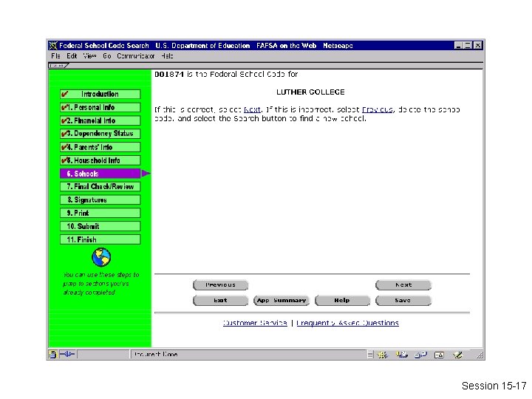Go to step 9 Print

click(x=100, y=213)
